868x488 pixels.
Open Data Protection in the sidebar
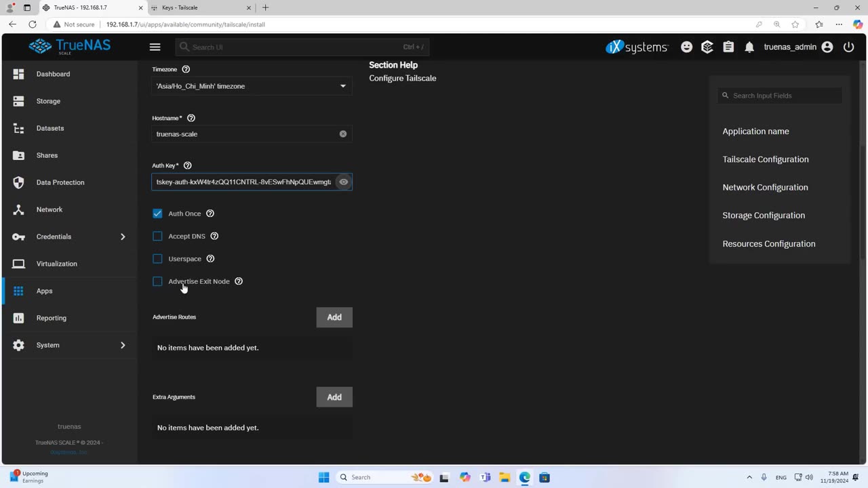[x=70, y=182]
